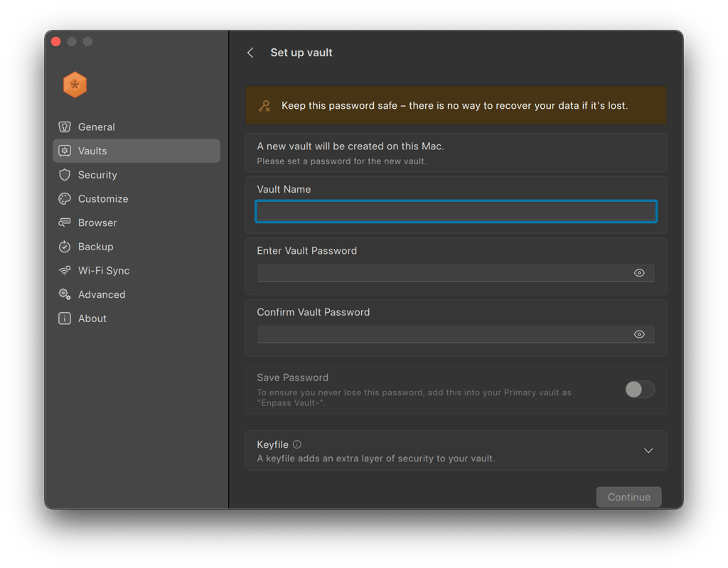
Task: Enable the Save Password switch
Action: click(x=640, y=389)
